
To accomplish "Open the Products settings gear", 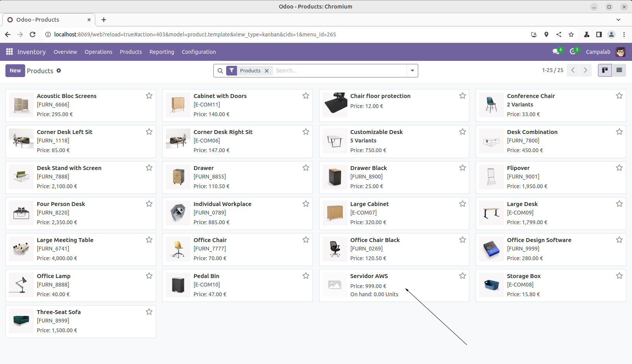I will tap(59, 71).
